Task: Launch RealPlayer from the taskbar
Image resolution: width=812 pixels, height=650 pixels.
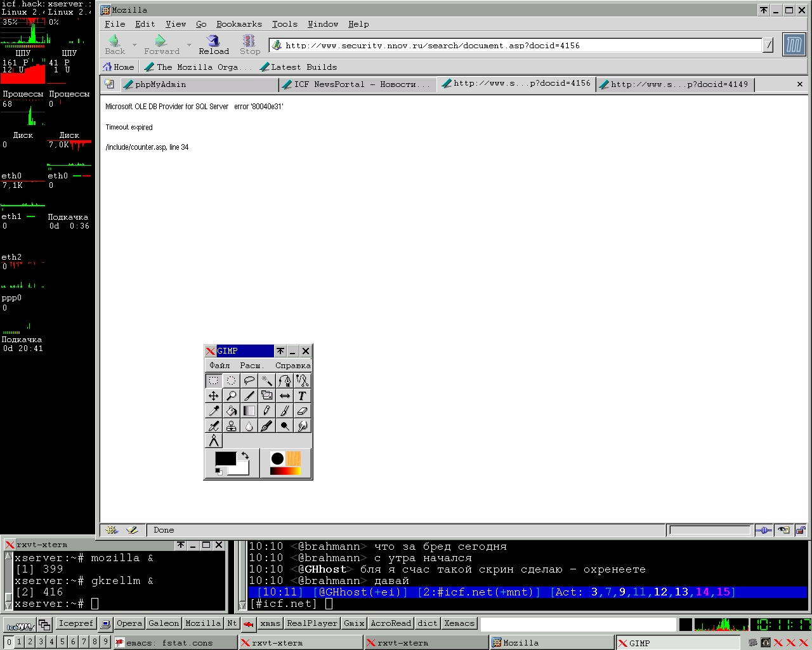Action: pos(312,623)
